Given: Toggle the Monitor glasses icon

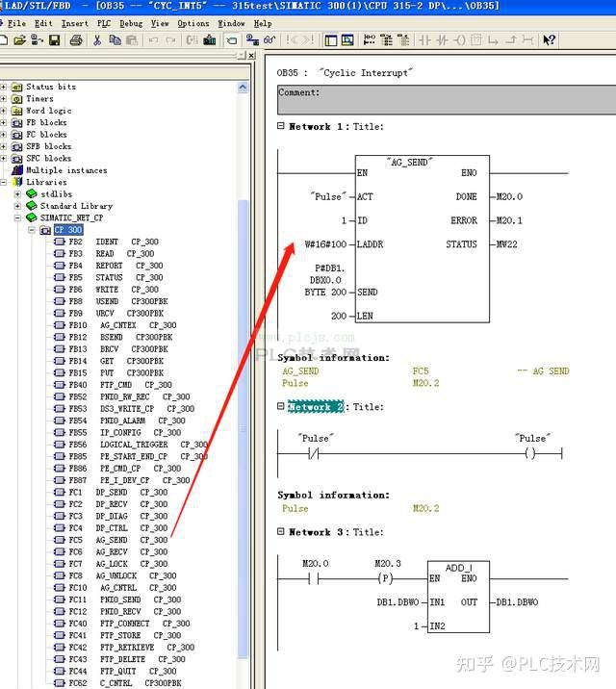Looking at the screenshot, I should coord(269,40).
